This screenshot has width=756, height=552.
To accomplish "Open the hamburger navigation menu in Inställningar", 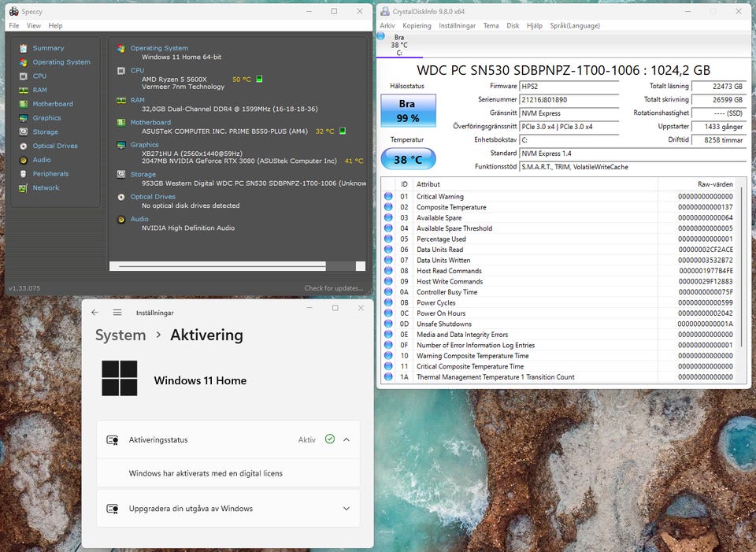I will (x=117, y=313).
